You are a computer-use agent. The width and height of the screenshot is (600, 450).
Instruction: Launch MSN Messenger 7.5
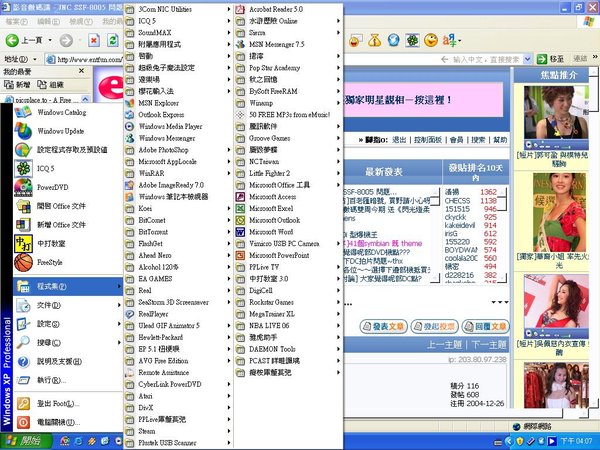(288, 44)
